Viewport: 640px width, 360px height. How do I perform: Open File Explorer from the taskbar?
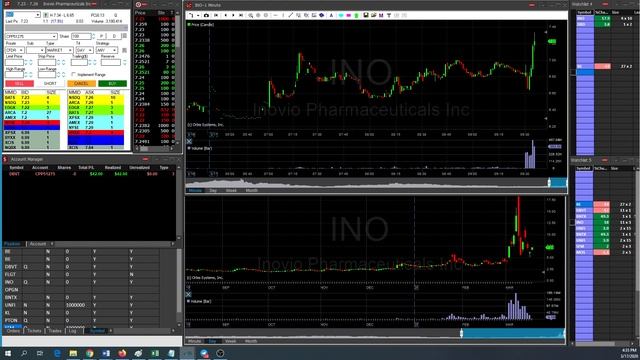pyautogui.click(x=73, y=353)
